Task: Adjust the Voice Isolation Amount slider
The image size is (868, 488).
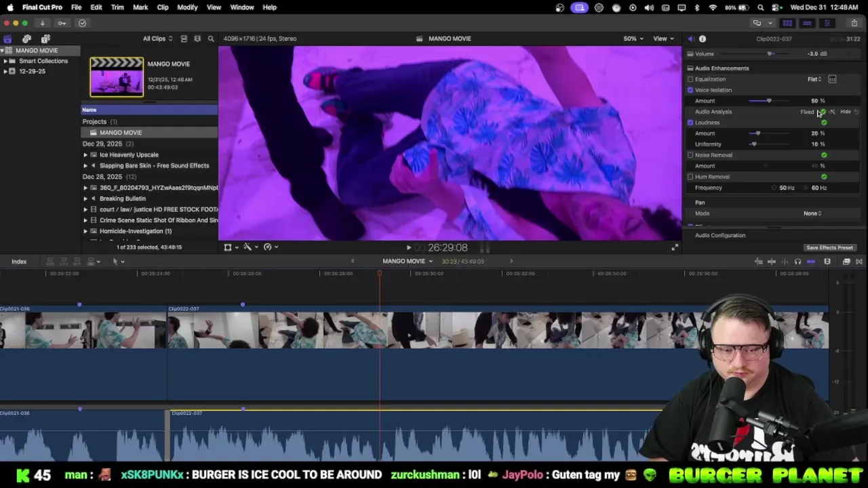Action: (768, 101)
